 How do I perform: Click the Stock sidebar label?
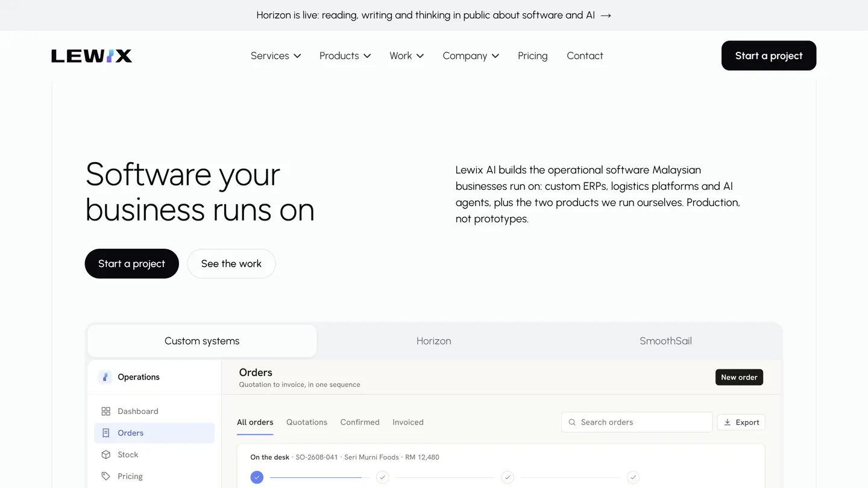(x=128, y=455)
